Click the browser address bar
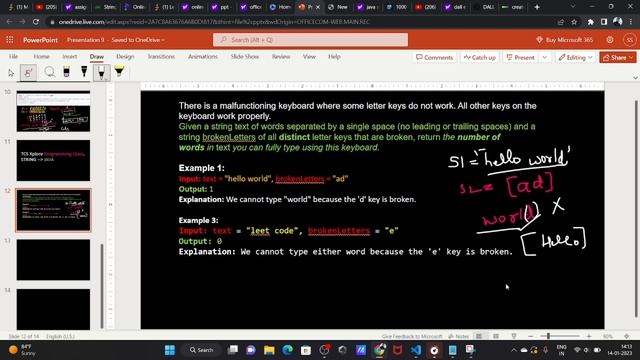 coord(302,22)
